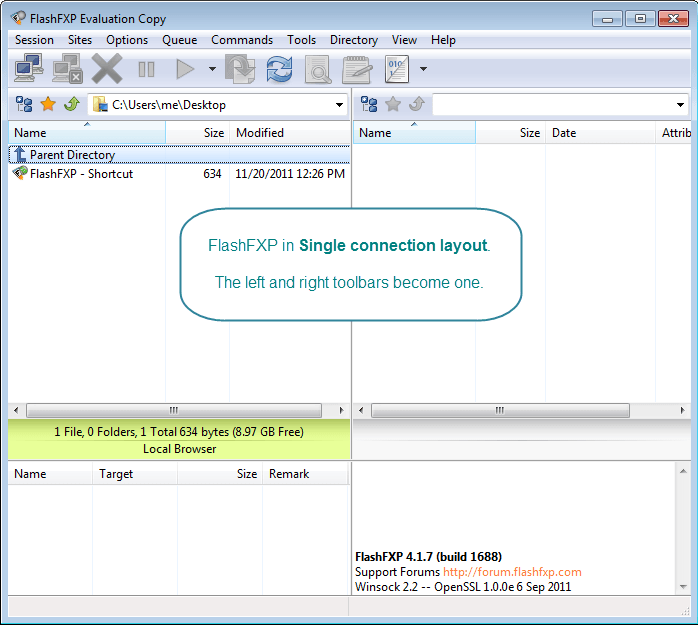The width and height of the screenshot is (698, 625).
Task: Click the left pane horizontal scrollbar thumb
Action: point(174,410)
